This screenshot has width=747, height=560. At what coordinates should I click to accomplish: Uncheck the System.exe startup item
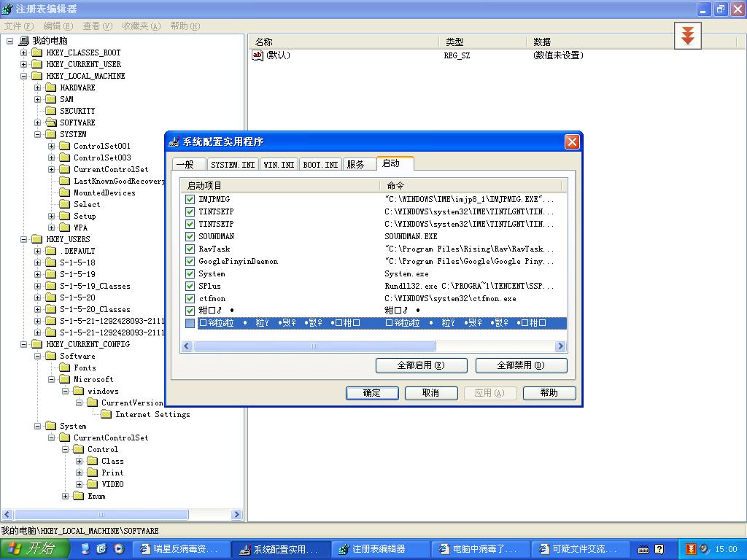click(x=190, y=273)
